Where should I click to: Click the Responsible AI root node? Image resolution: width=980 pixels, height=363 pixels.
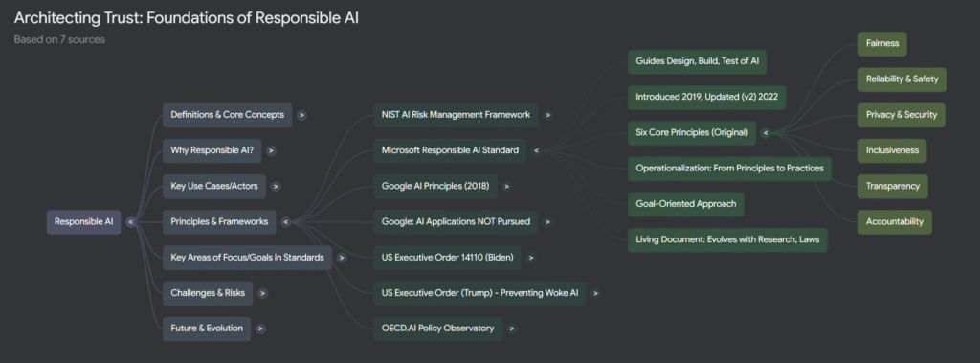pos(84,222)
